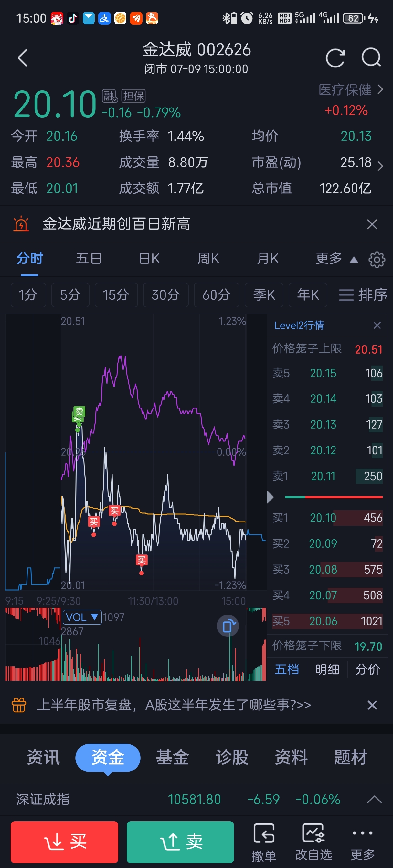Image resolution: width=393 pixels, height=868 pixels.
Task: Select the 1分 period chip
Action: [28, 295]
